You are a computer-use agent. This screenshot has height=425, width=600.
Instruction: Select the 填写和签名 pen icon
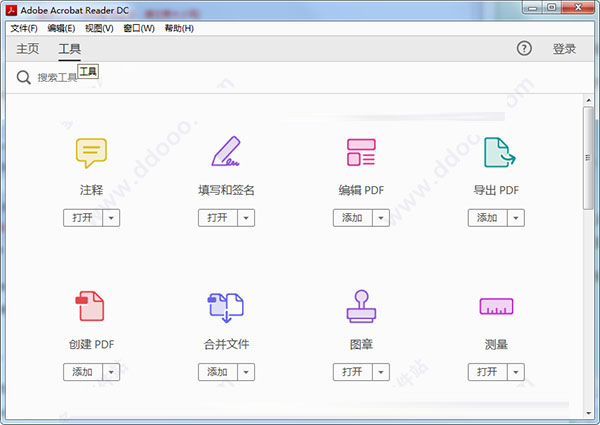point(226,151)
